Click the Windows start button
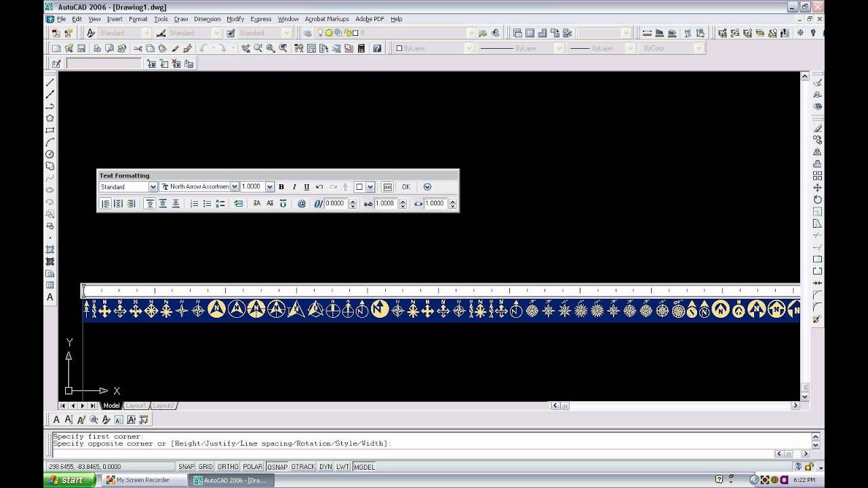The height and width of the screenshot is (488, 868). coord(71,480)
